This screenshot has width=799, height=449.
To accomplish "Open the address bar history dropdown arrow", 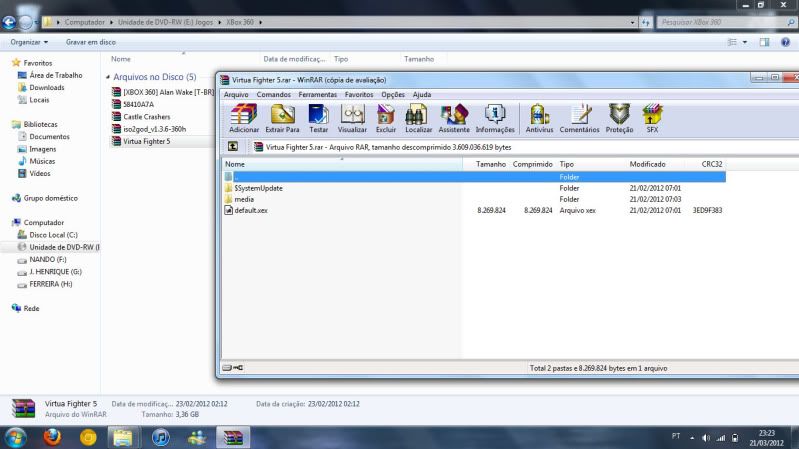I will click(632, 22).
